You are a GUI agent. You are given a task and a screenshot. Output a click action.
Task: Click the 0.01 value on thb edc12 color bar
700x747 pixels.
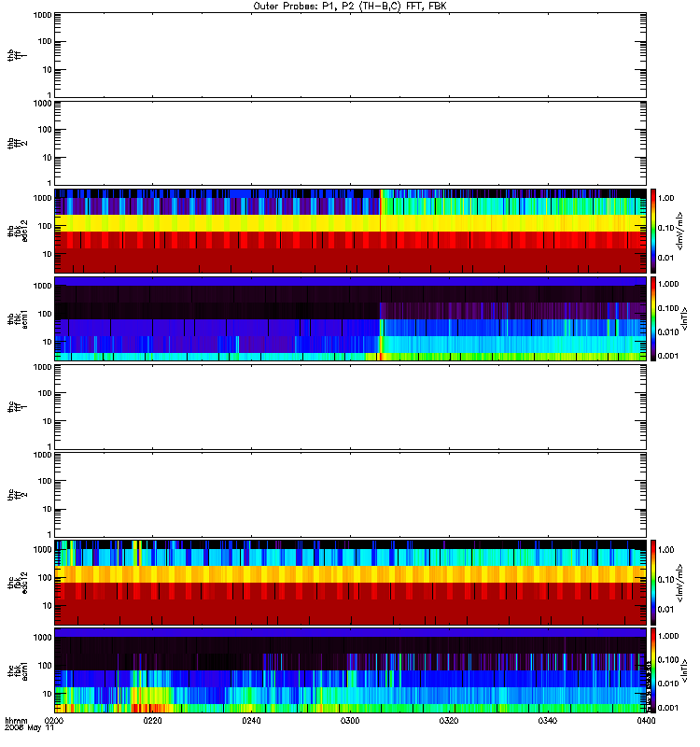tap(665, 258)
